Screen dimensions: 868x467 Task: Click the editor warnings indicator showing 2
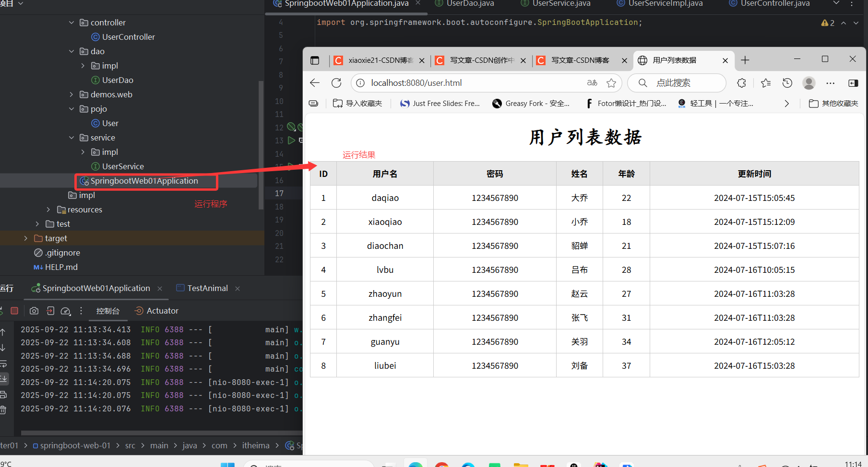pyautogui.click(x=828, y=23)
